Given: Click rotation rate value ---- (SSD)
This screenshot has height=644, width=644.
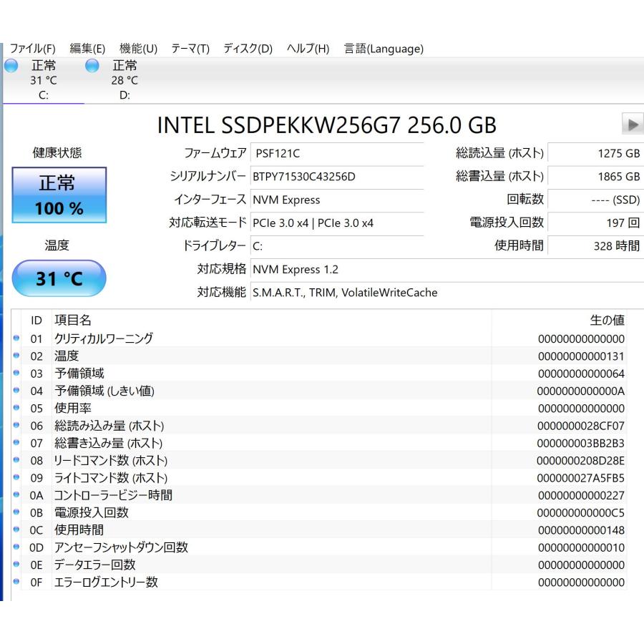Looking at the screenshot, I should point(595,200).
